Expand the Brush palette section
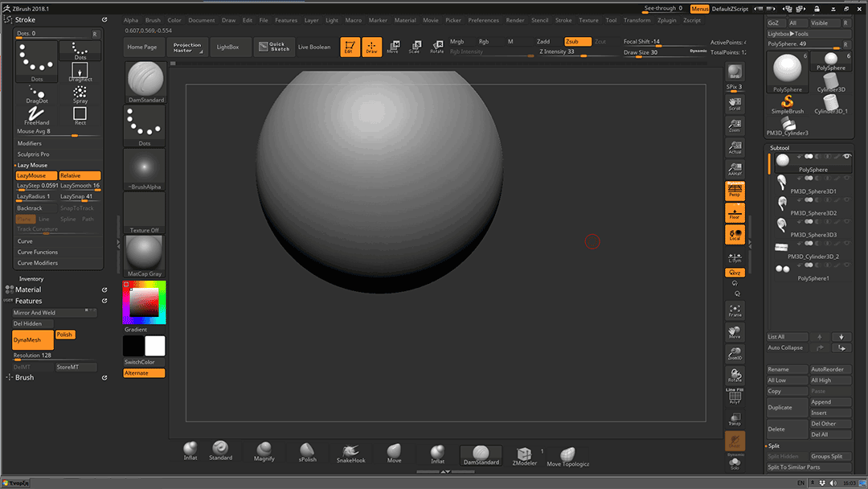Screen dimensions: 868x489 pos(24,377)
